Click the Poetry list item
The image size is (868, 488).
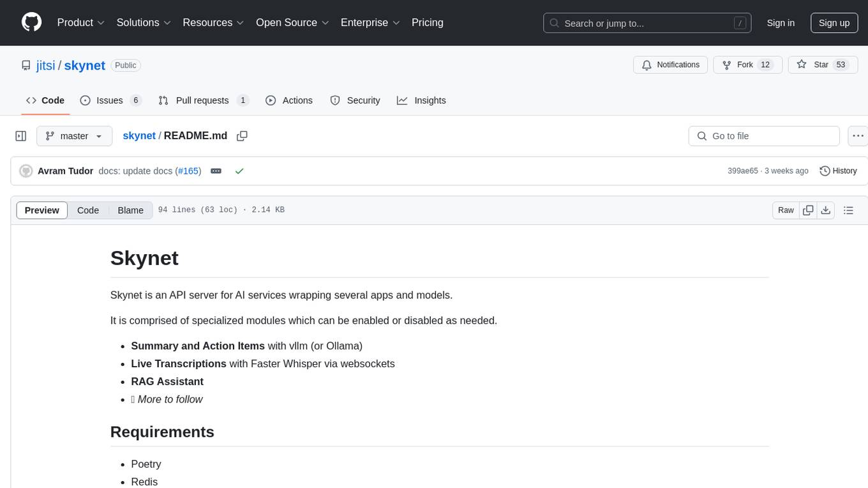pyautogui.click(x=146, y=464)
